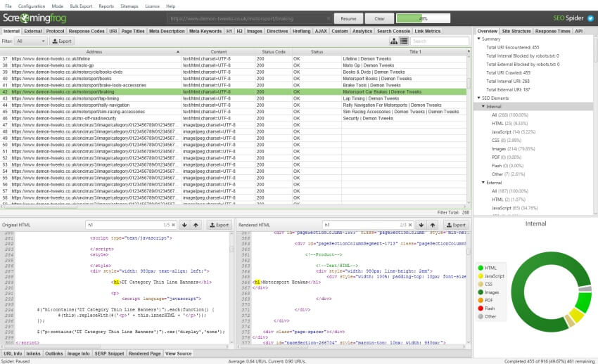Screen dimensions: 598x364
Task: Switch to list view icon
Action: click(404, 41)
